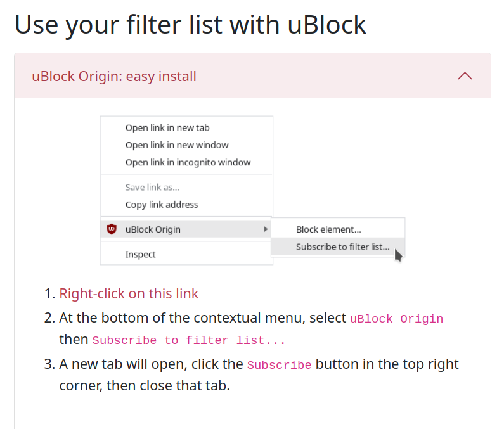Choose 'Subscribe to filter list...' submenu item
The image size is (504, 429).
342,247
